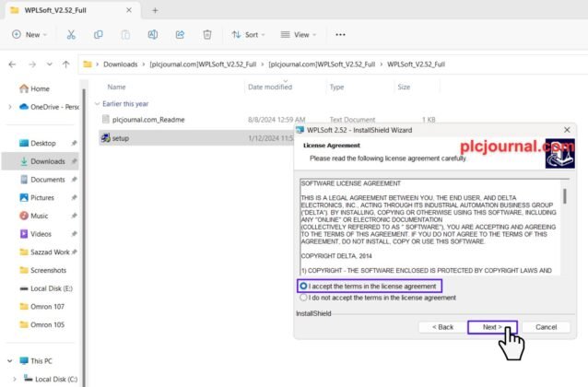Open a new File Explorer tab
This screenshot has width=588, height=387.
(x=155, y=10)
